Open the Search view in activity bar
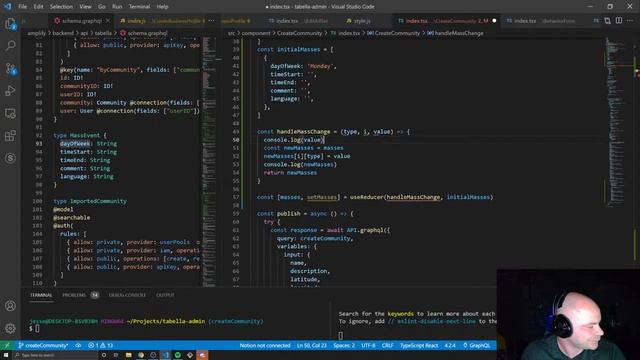640x360 pixels. click(10, 45)
